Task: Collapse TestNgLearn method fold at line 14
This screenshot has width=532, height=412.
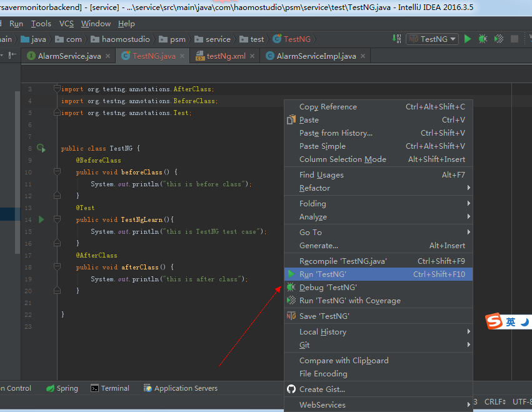Action: [x=57, y=219]
